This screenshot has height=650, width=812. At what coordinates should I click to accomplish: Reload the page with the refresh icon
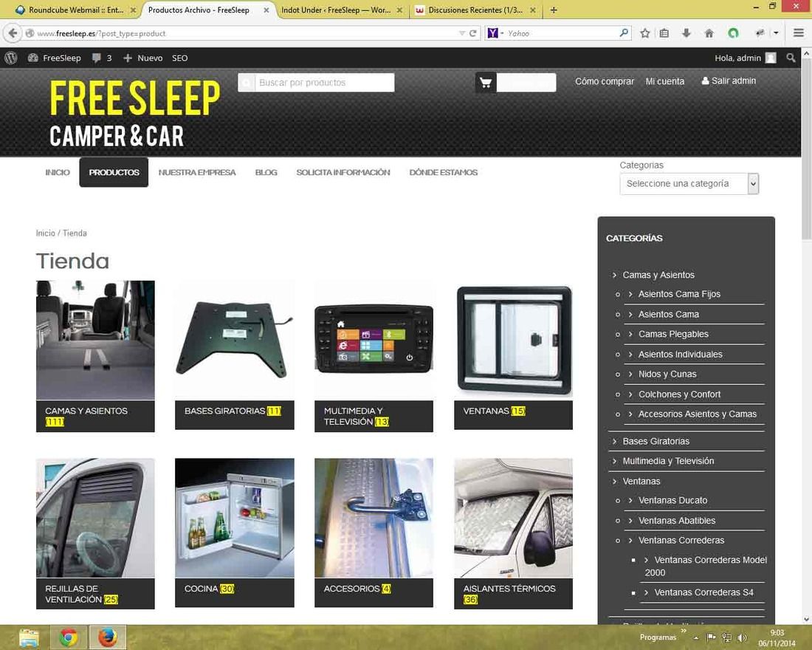pos(472,33)
